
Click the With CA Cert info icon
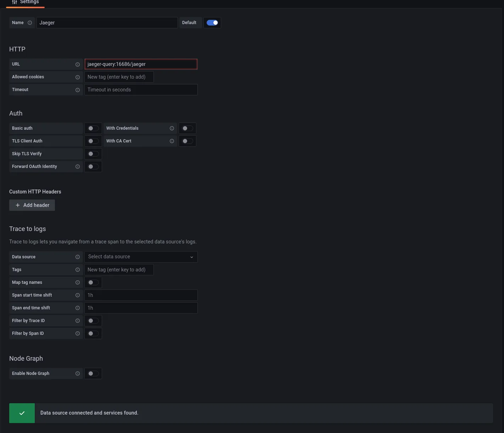[x=172, y=141]
